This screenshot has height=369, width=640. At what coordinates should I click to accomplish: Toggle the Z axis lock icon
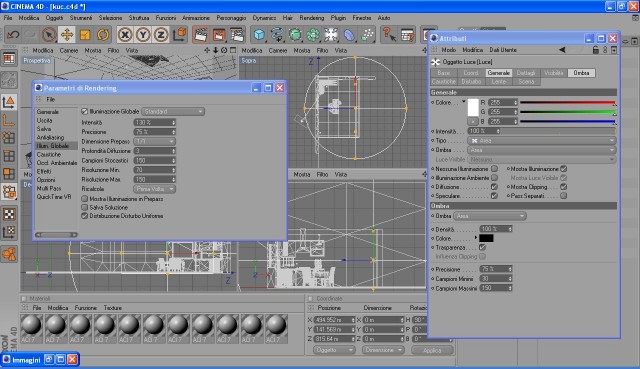[161, 35]
